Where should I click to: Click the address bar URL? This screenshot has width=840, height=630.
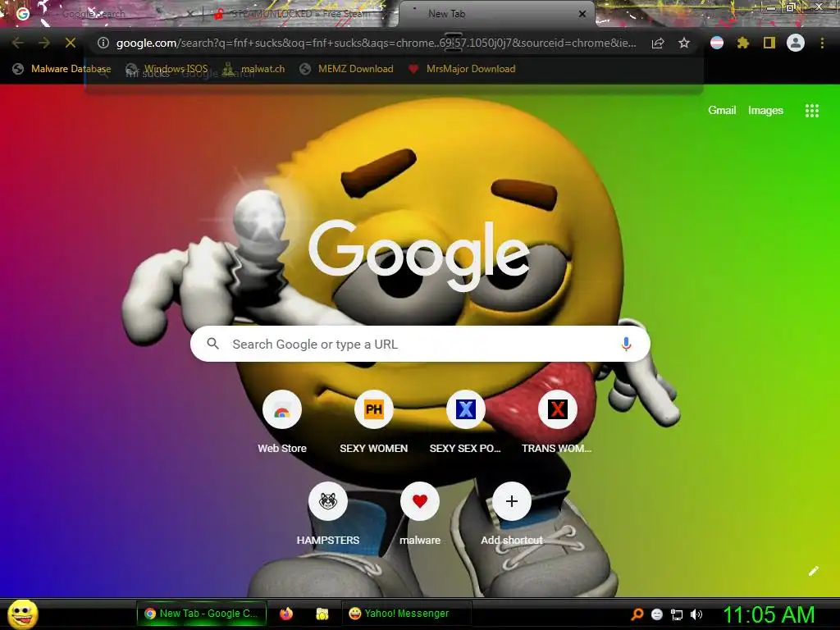click(376, 43)
